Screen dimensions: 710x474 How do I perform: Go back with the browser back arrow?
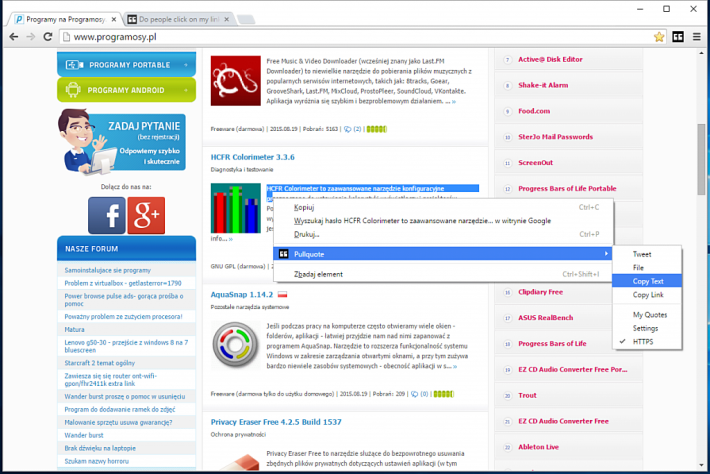[x=14, y=37]
